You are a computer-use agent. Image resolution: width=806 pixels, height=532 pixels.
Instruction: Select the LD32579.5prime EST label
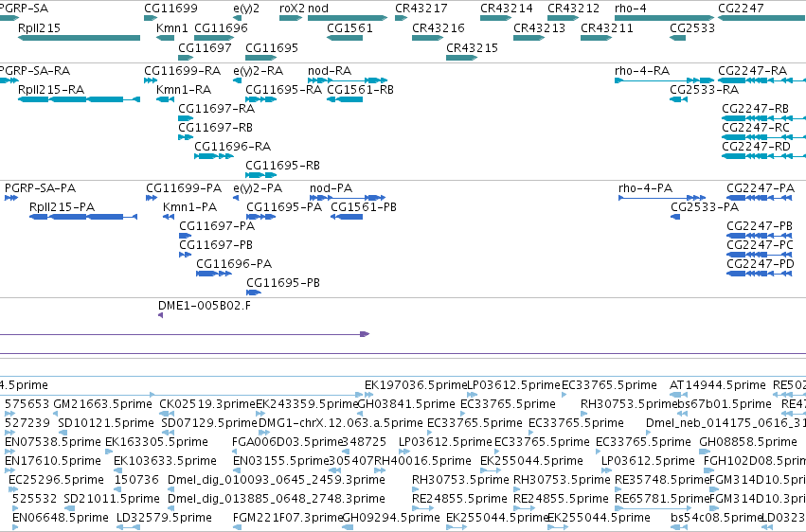[x=164, y=518]
